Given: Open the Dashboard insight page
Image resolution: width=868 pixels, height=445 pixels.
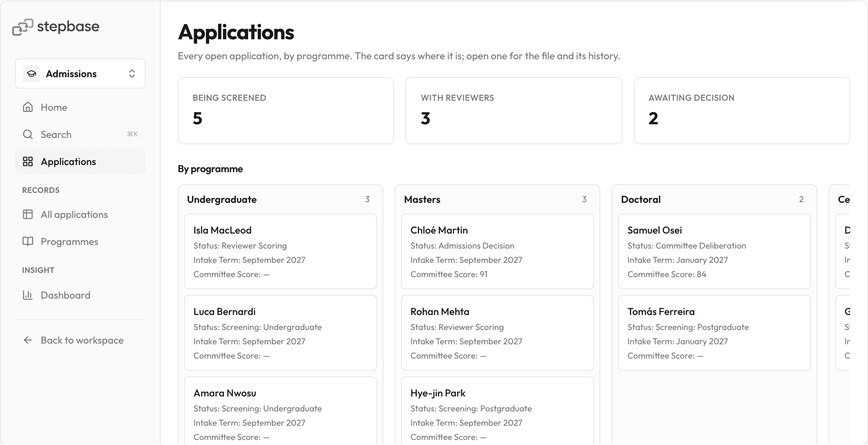Looking at the screenshot, I should click(x=80, y=295).
